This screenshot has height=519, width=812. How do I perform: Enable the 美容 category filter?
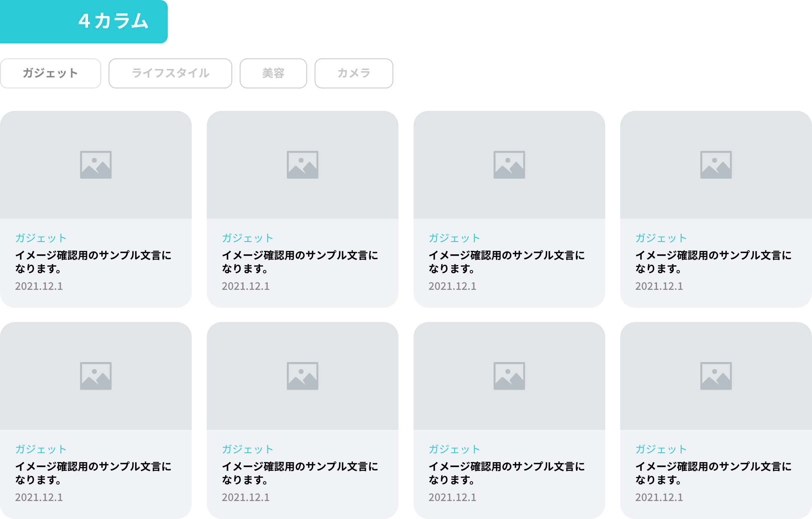click(x=273, y=73)
